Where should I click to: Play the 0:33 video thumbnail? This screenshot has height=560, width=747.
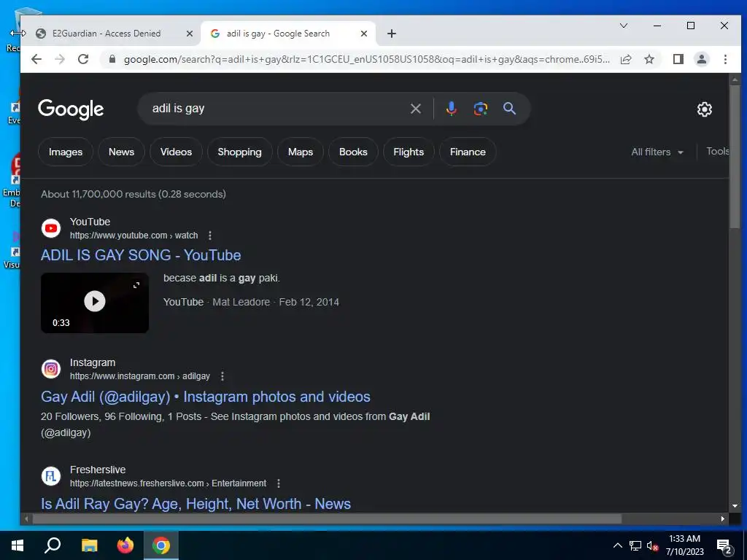[x=95, y=302]
